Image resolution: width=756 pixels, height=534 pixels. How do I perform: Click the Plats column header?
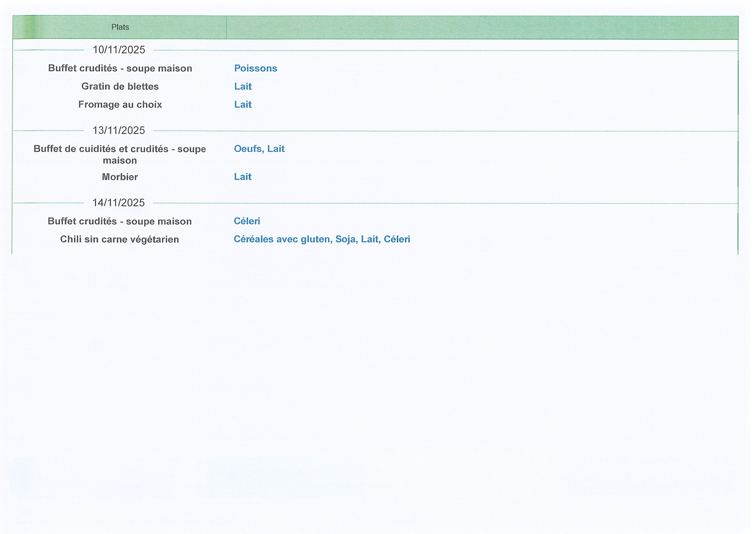[x=120, y=27]
